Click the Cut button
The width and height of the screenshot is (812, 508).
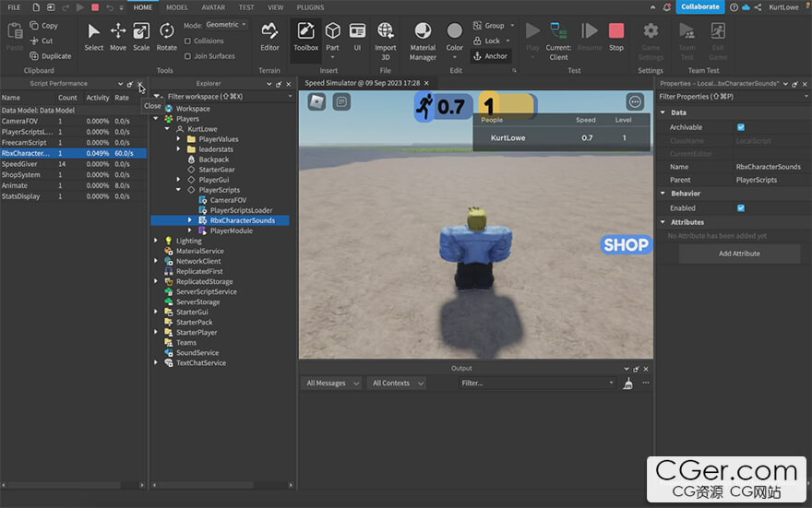42,41
